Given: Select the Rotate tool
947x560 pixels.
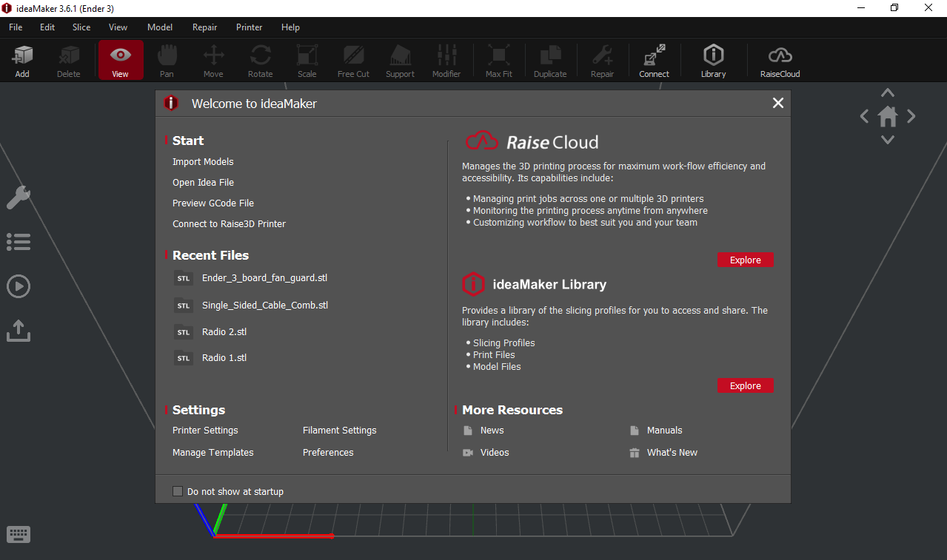Looking at the screenshot, I should (260, 61).
